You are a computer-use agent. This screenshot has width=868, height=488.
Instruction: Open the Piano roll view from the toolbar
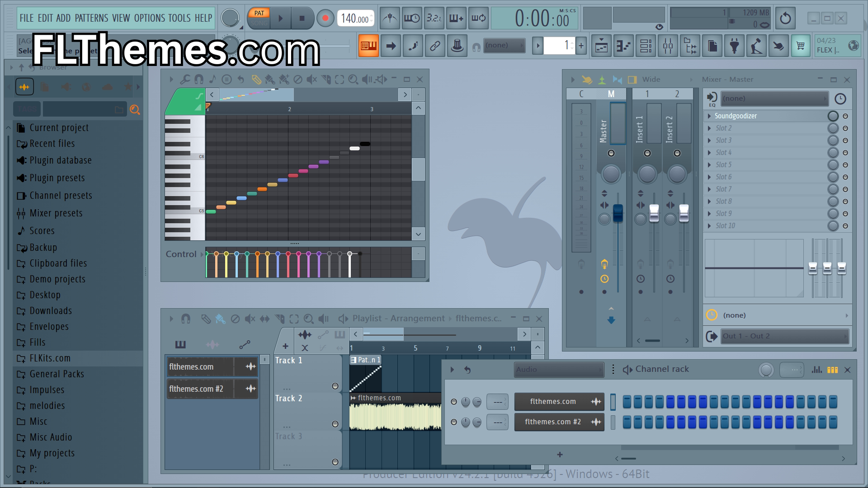coord(623,46)
